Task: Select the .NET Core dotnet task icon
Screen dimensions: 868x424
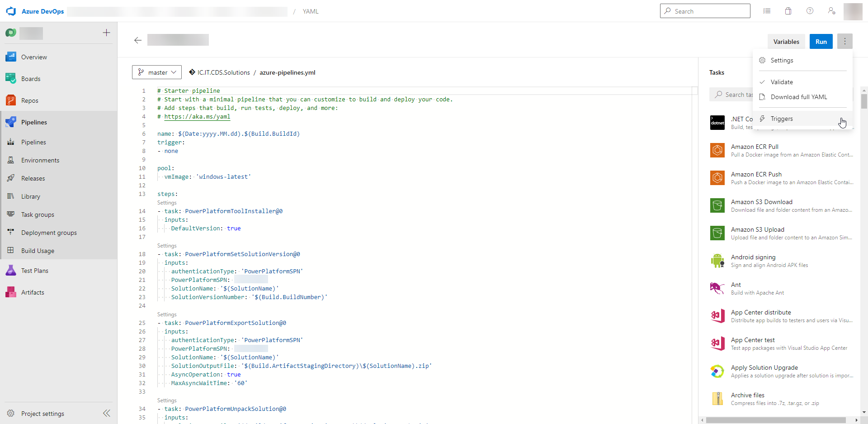Action: coord(717,122)
